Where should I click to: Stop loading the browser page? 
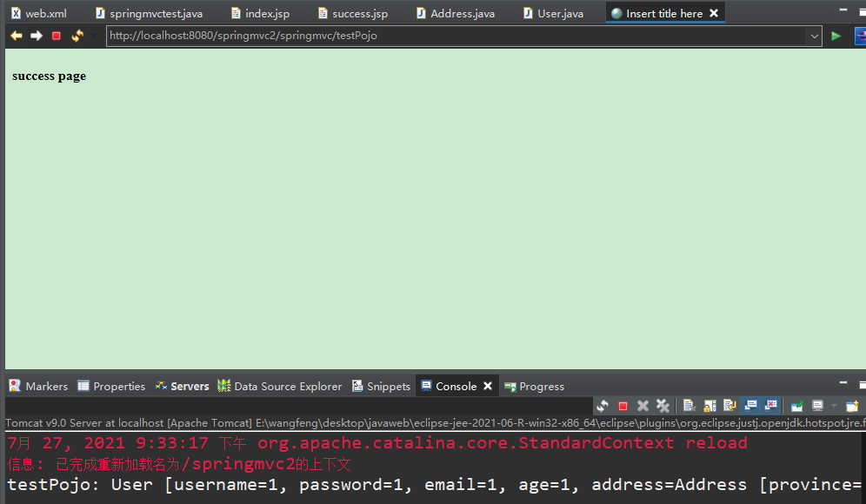57,36
